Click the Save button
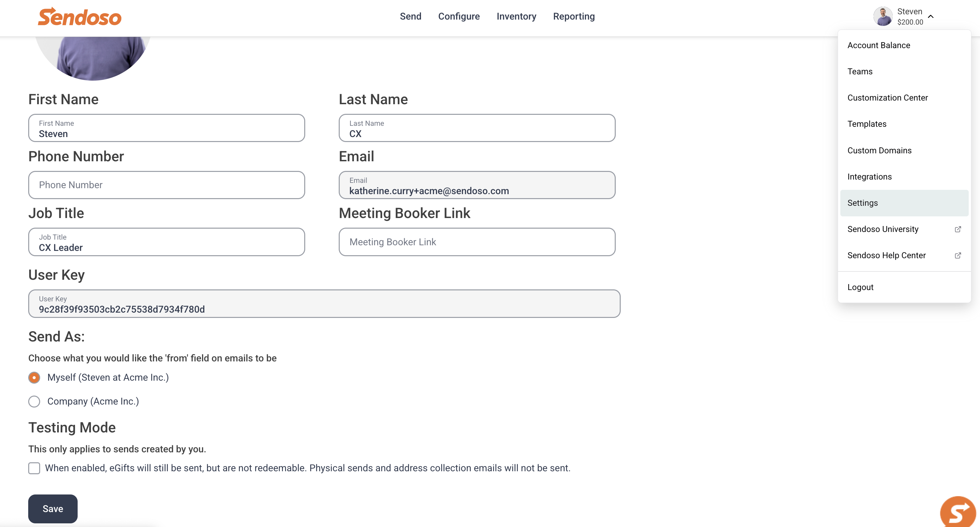This screenshot has width=980, height=527. pos(53,509)
